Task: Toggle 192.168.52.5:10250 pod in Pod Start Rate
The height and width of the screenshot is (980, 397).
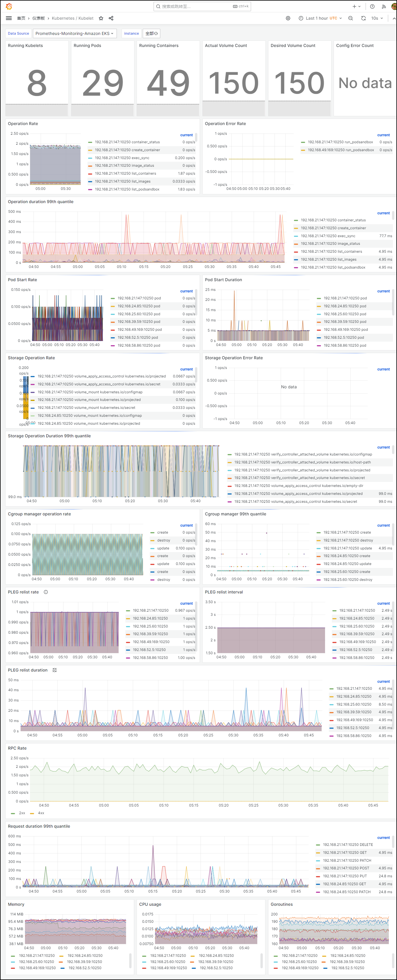Action: 138,338
